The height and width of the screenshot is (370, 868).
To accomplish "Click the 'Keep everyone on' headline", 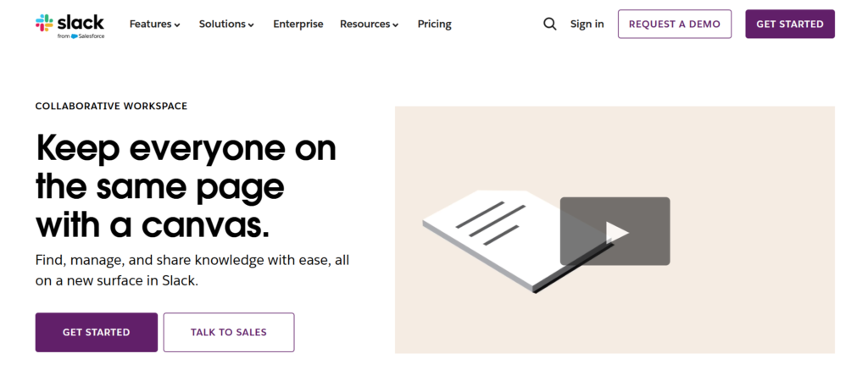I will (186, 149).
